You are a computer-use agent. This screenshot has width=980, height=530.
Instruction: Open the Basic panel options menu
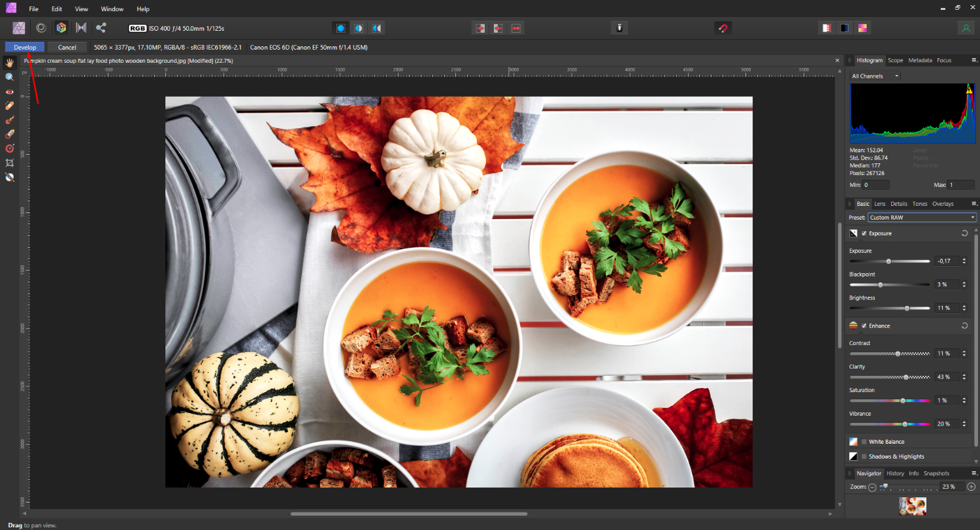pyautogui.click(x=973, y=204)
